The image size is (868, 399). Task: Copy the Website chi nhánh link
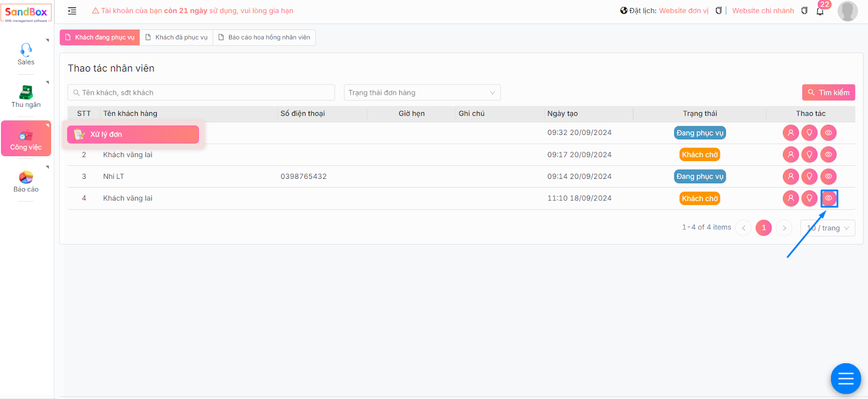pos(805,11)
